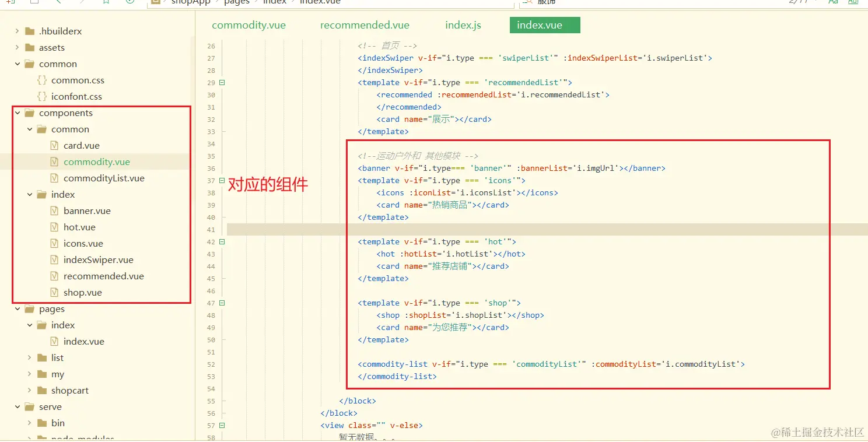Click the assets folder icon
This screenshot has width=868, height=442.
[29, 48]
